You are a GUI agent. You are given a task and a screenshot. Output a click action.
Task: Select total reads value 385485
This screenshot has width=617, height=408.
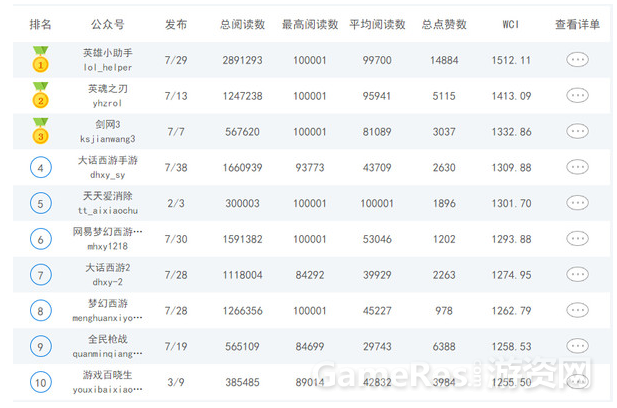pos(242,382)
